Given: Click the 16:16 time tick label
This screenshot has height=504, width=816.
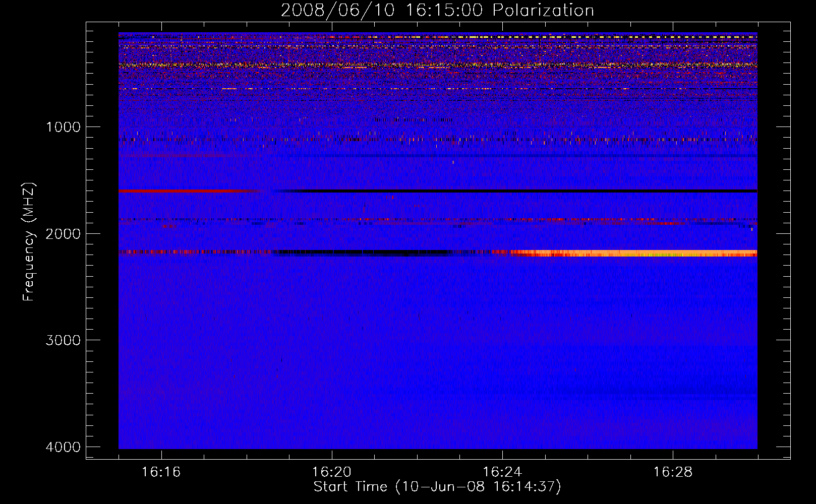Looking at the screenshot, I should click(161, 472).
